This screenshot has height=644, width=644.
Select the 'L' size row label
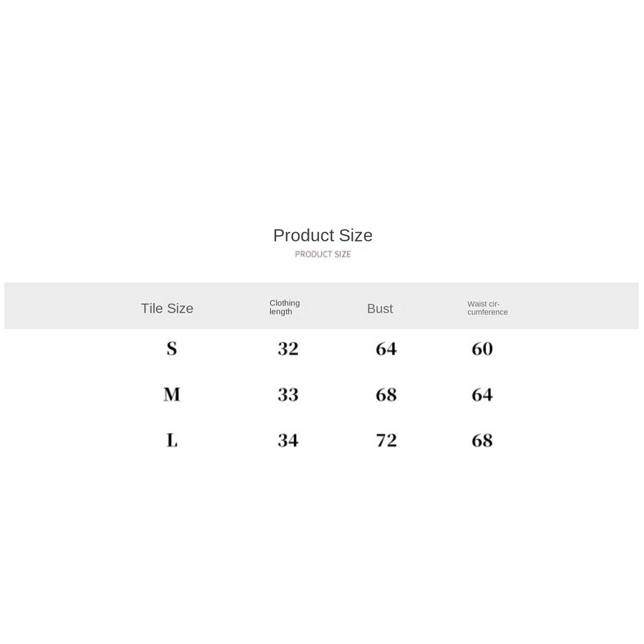(172, 440)
